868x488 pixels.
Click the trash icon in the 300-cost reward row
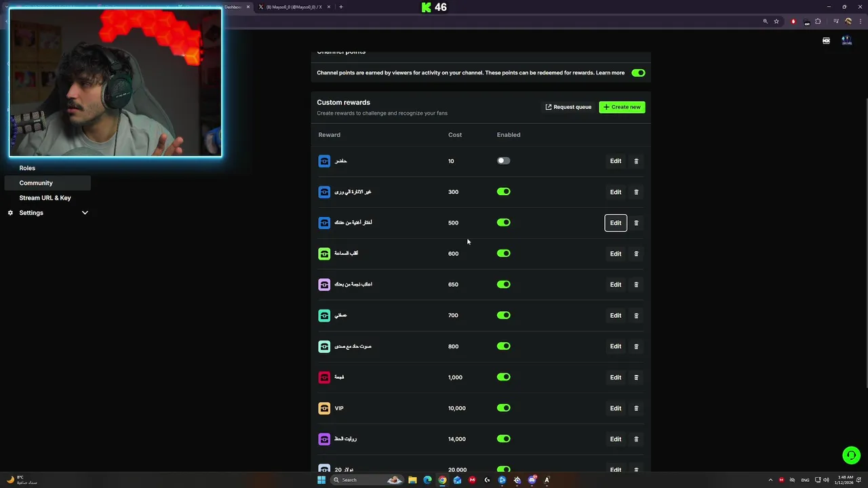tap(636, 192)
